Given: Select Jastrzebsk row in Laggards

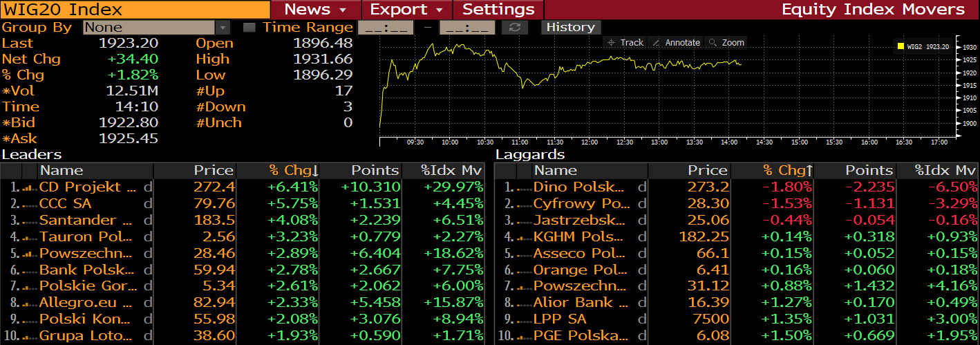Looking at the screenshot, I should click(x=737, y=221).
